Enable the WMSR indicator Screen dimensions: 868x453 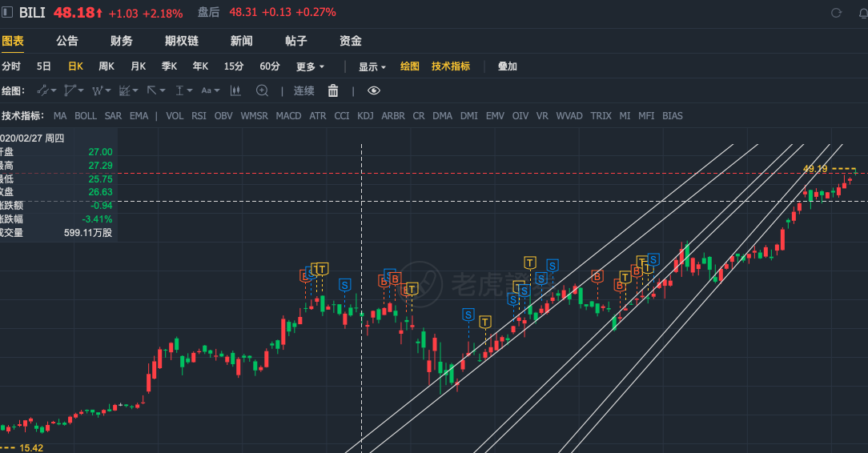tap(254, 116)
